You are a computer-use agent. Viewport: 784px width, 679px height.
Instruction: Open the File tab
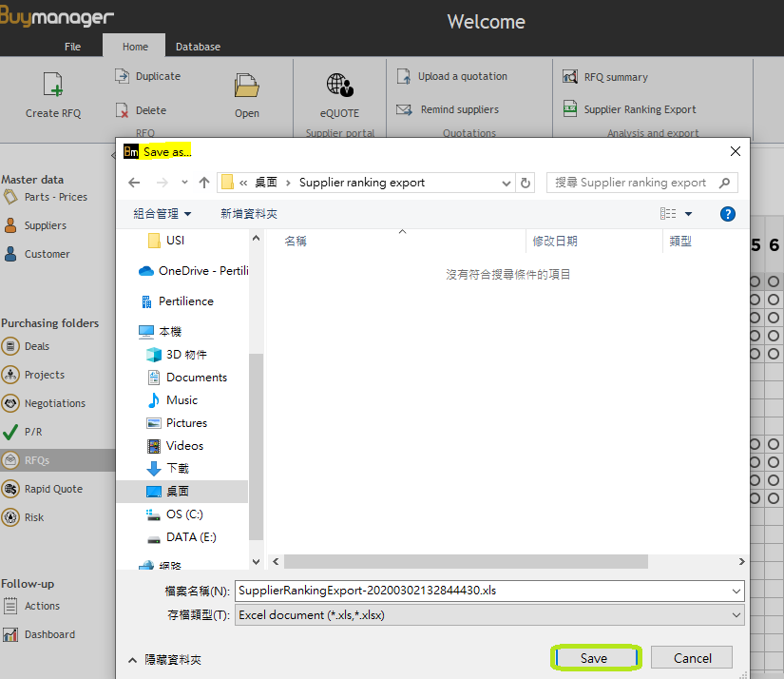click(72, 47)
